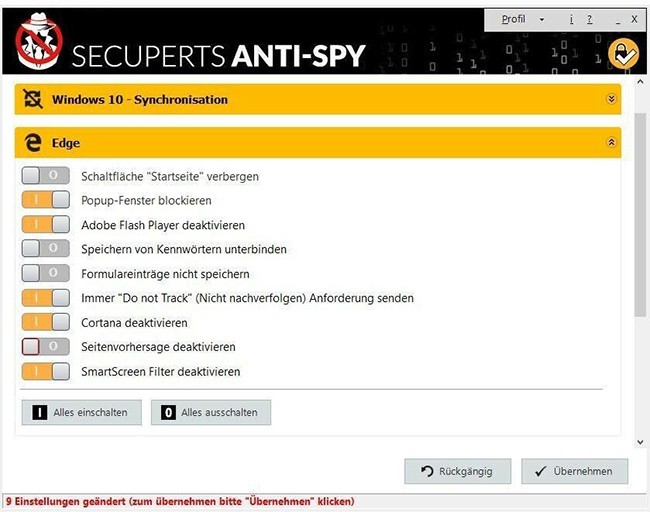This screenshot has width=650, height=512.
Task: Open the Profil menu
Action: pos(514,19)
